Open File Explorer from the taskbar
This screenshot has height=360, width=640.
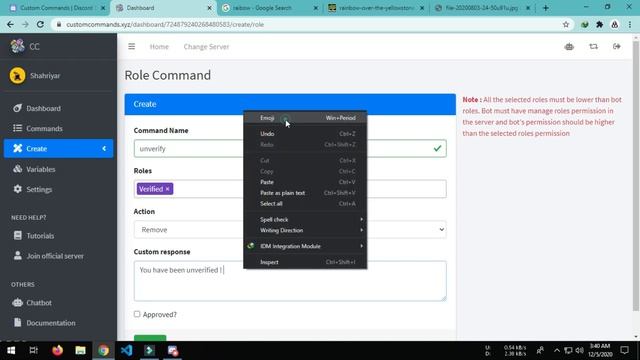point(80,350)
